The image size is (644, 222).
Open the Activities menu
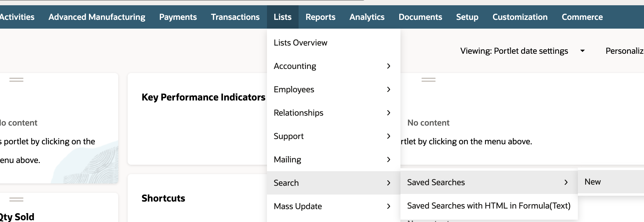tap(17, 17)
